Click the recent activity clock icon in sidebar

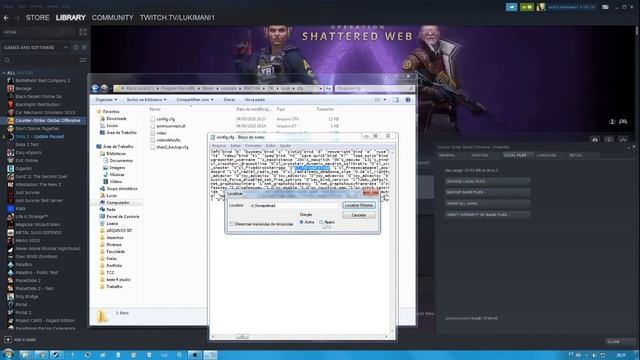pyautogui.click(x=76, y=47)
